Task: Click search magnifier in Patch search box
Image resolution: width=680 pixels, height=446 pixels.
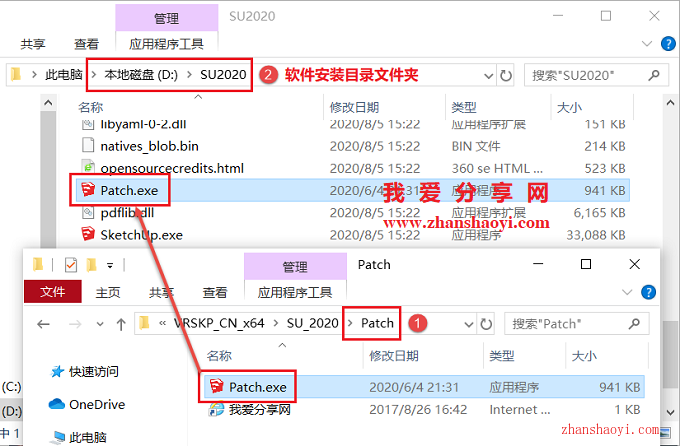Action: tap(634, 324)
